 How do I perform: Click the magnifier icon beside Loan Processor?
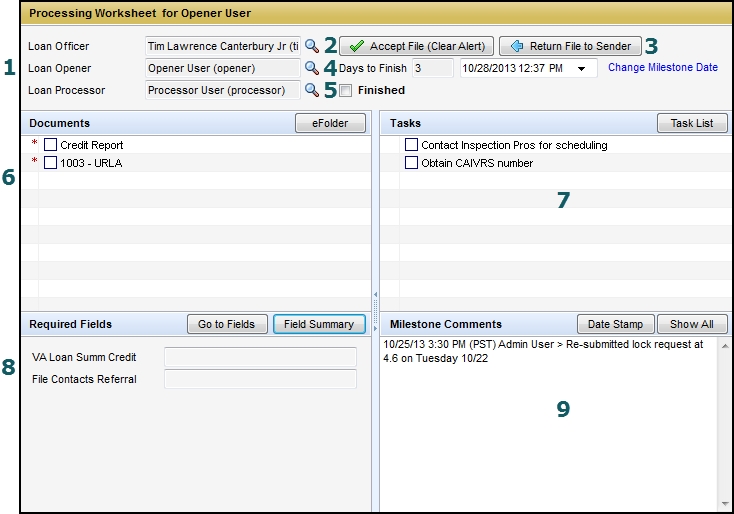tap(312, 90)
